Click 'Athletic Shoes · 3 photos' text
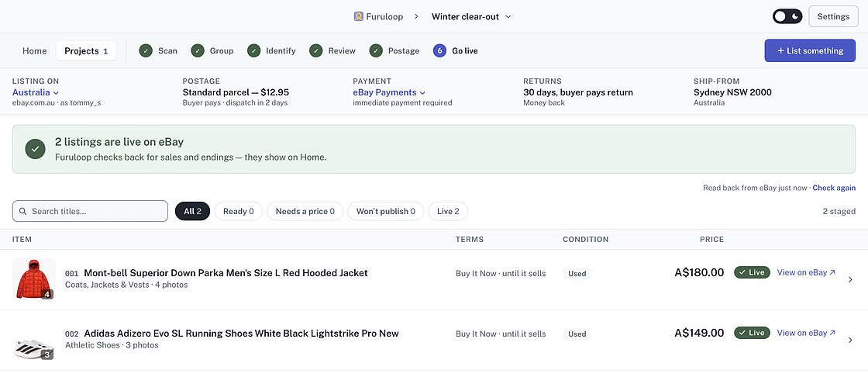 (112, 345)
